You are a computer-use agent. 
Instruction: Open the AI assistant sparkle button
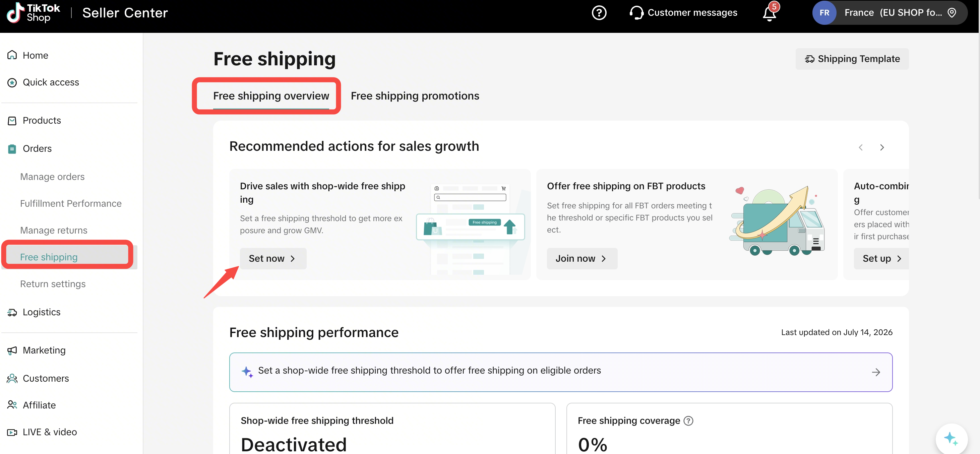click(x=951, y=438)
